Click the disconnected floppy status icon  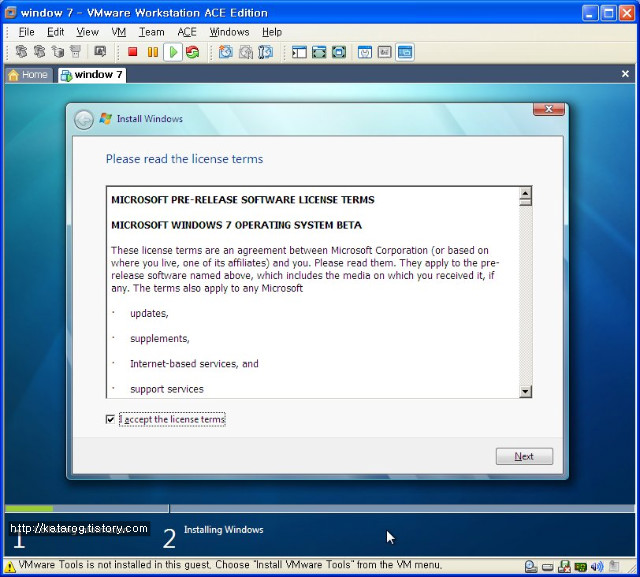click(x=564, y=566)
